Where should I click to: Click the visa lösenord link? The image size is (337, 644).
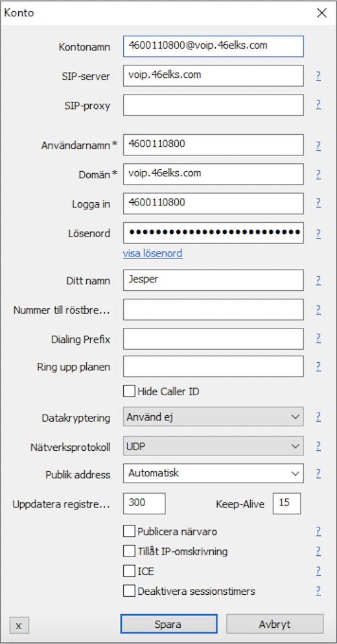(x=152, y=254)
